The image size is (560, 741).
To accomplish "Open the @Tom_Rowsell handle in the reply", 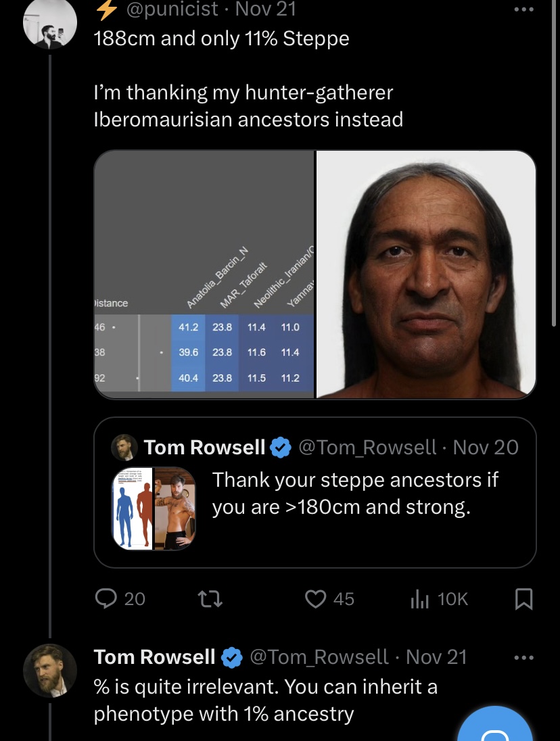I will pos(319,657).
